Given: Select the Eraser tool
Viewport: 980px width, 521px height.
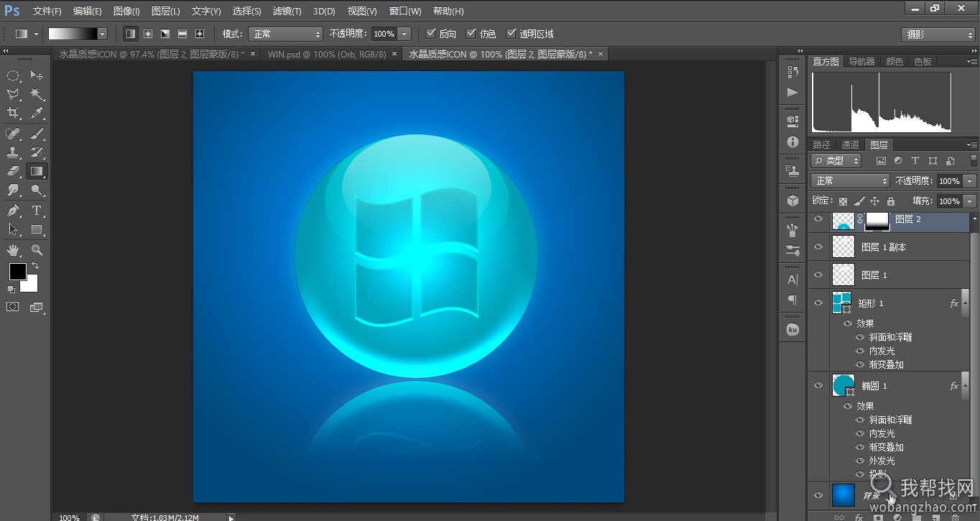Looking at the screenshot, I should (14, 171).
